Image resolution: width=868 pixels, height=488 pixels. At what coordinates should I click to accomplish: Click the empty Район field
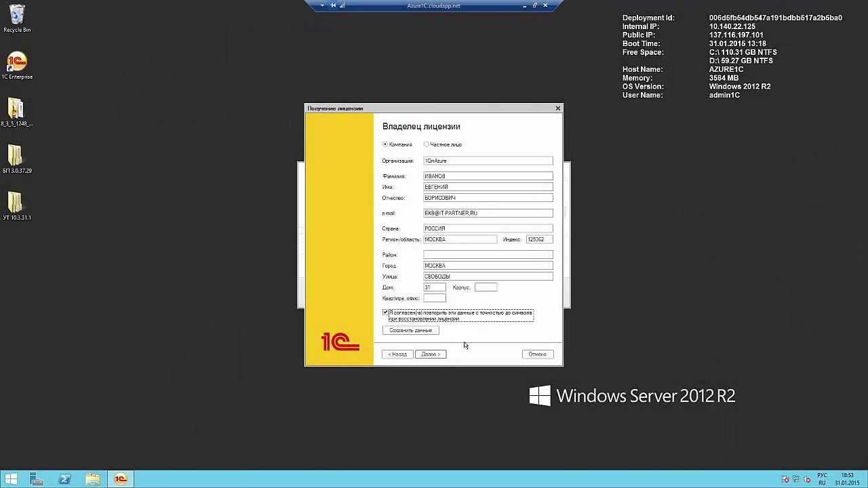(488, 255)
